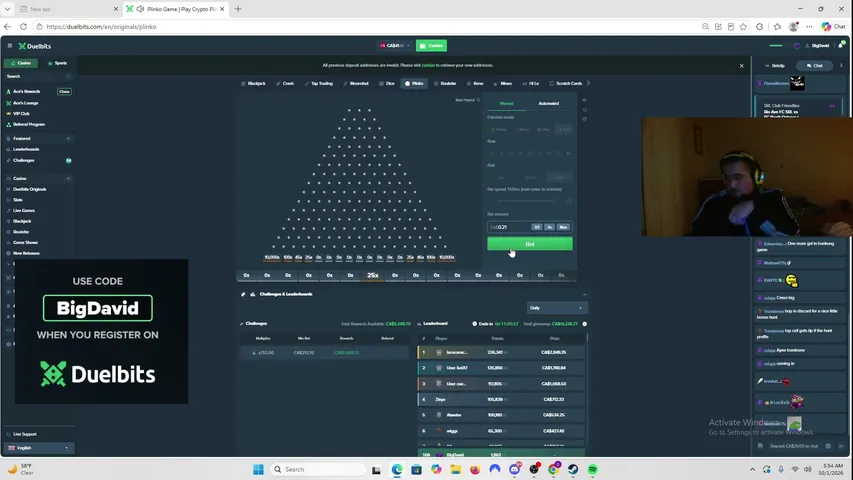Open the hamburger sidebar menu
This screenshot has height=480, width=853.
pos(10,46)
